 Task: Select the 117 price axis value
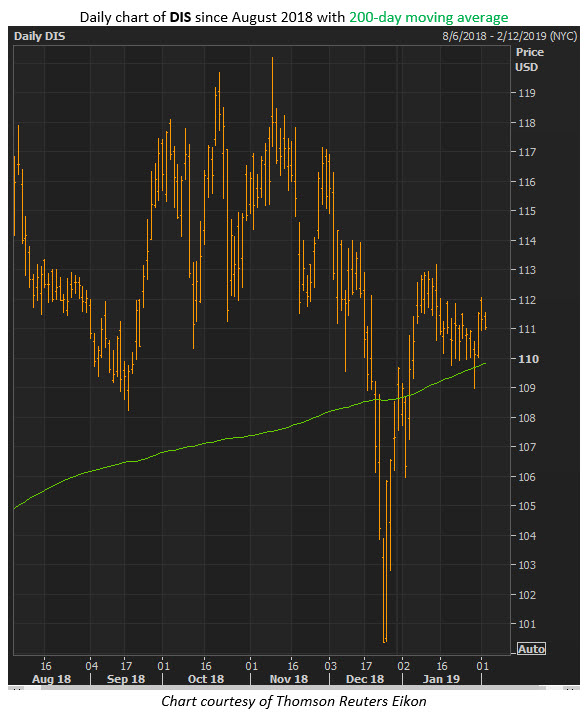[527, 152]
